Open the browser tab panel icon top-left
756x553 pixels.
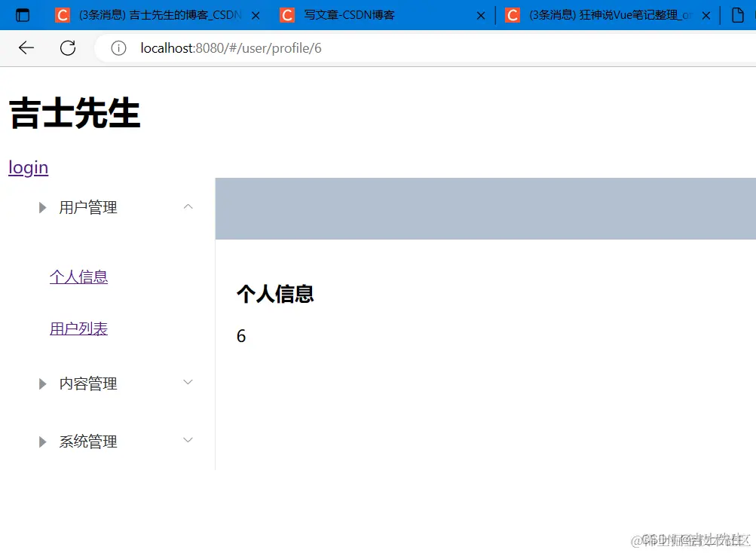point(22,14)
